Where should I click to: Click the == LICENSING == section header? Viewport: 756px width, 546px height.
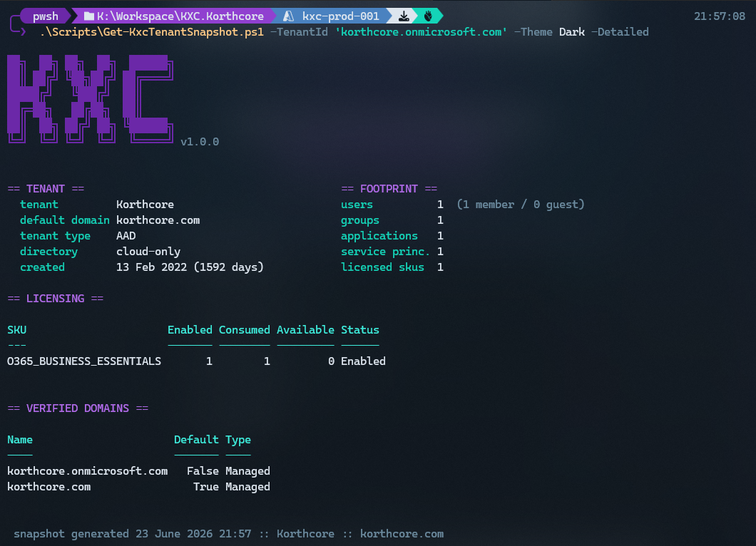point(56,298)
